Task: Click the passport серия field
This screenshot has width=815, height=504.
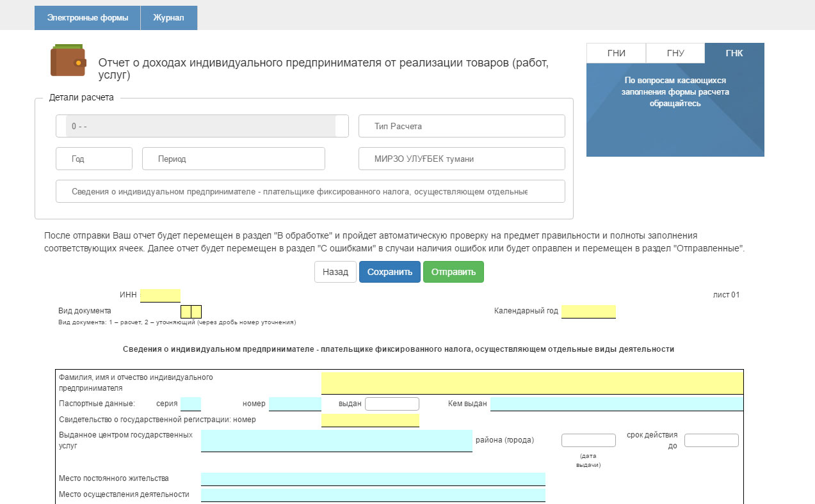Action: tap(191, 404)
